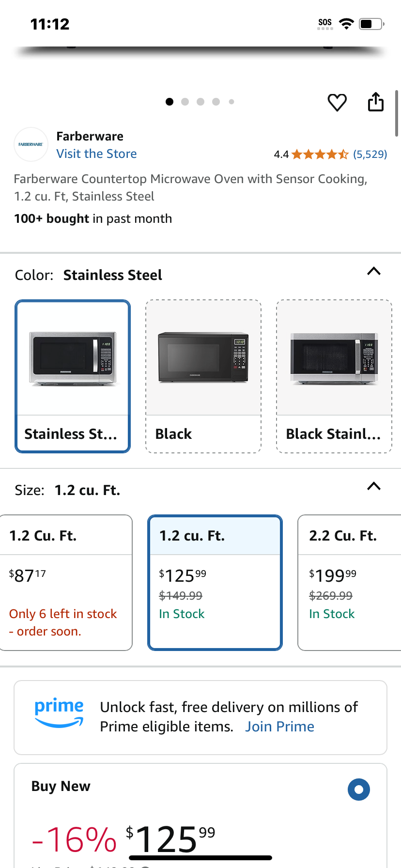Open the 5,529 reviews count

[370, 155]
